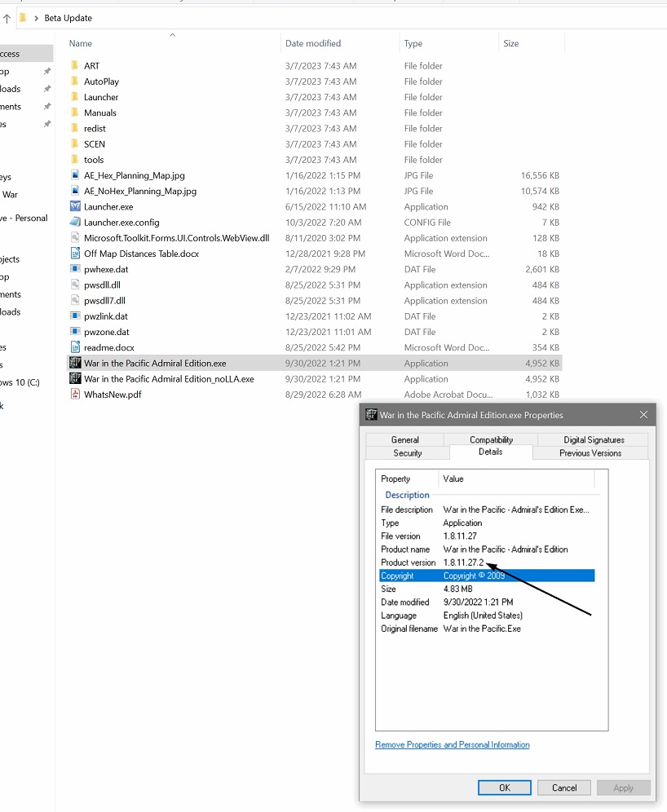Open the Compatibility tab

[x=491, y=439]
